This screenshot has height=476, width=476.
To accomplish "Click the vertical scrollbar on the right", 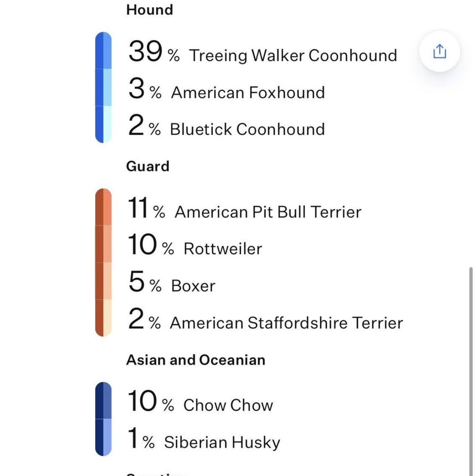I will (470, 369).
